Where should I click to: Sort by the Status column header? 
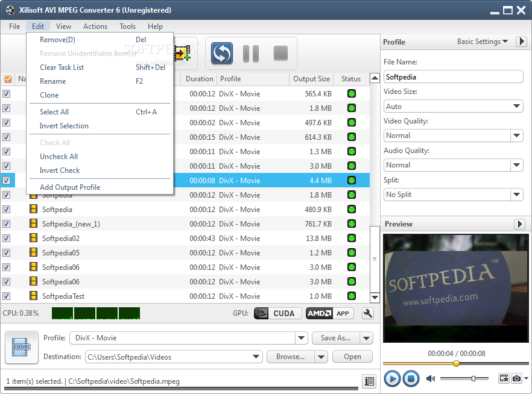[351, 79]
